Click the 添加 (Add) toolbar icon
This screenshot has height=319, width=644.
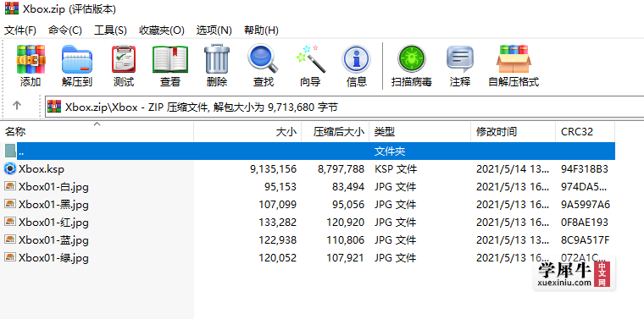31,59
